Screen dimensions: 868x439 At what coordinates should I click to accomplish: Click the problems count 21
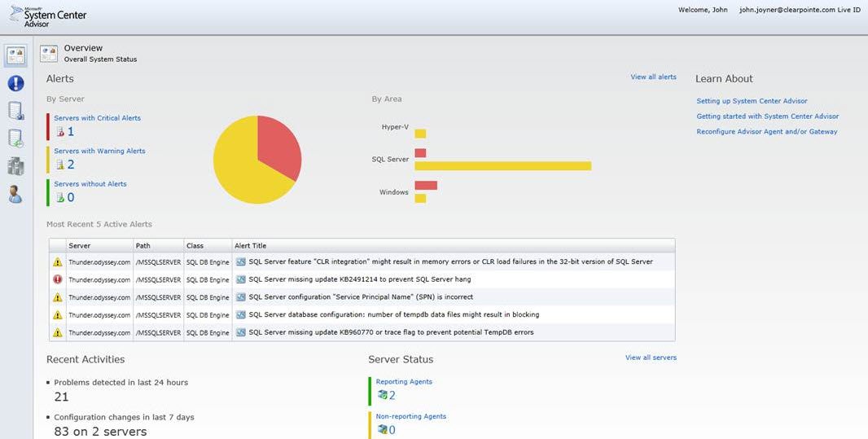[x=61, y=397]
